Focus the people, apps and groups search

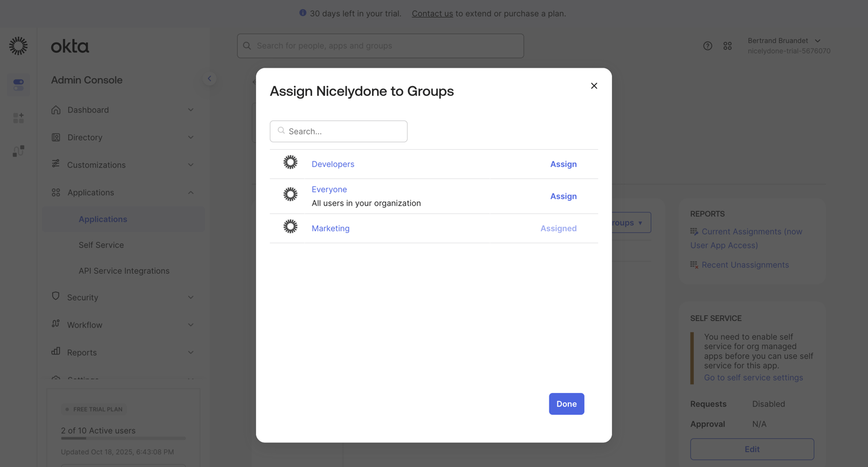pyautogui.click(x=381, y=46)
